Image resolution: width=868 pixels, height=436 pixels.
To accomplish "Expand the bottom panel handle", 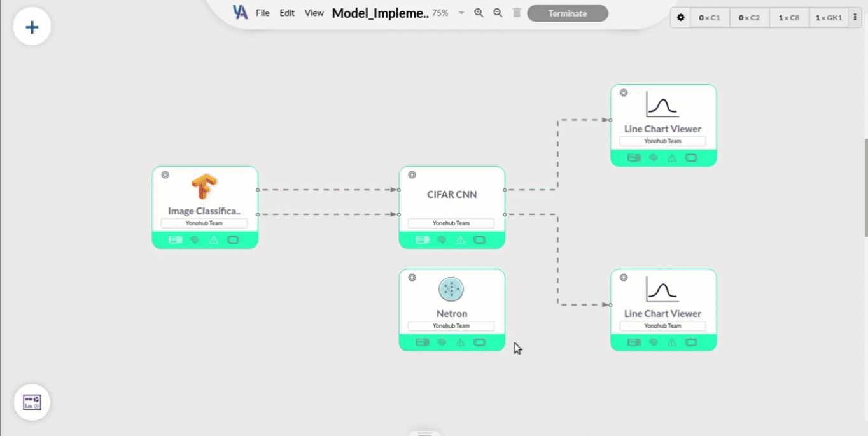I will (424, 433).
